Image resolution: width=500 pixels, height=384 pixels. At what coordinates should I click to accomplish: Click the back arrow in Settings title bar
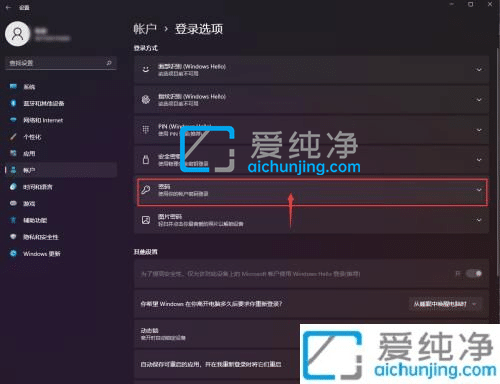pyautogui.click(x=8, y=7)
